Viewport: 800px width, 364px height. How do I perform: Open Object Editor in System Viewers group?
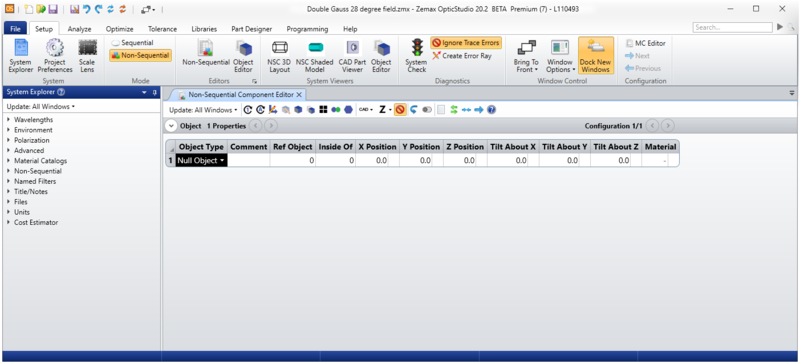[381, 56]
